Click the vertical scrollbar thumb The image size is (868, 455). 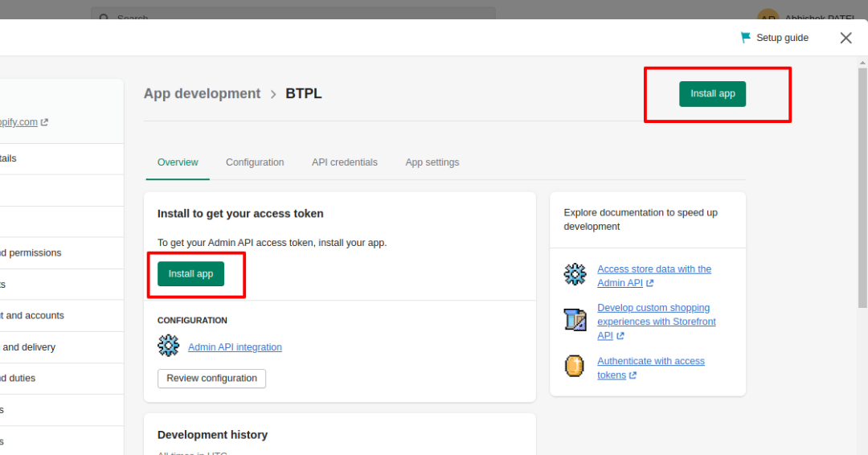point(862,188)
